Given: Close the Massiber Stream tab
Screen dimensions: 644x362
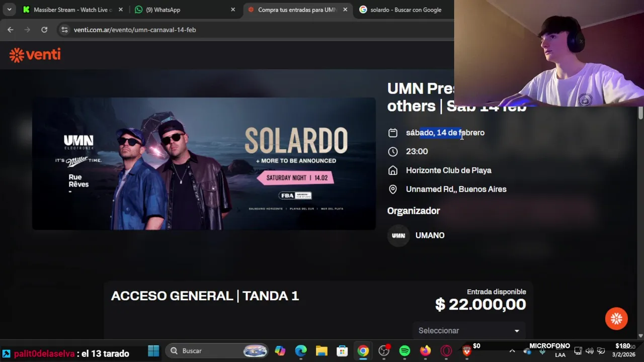Looking at the screenshot, I should [x=120, y=10].
